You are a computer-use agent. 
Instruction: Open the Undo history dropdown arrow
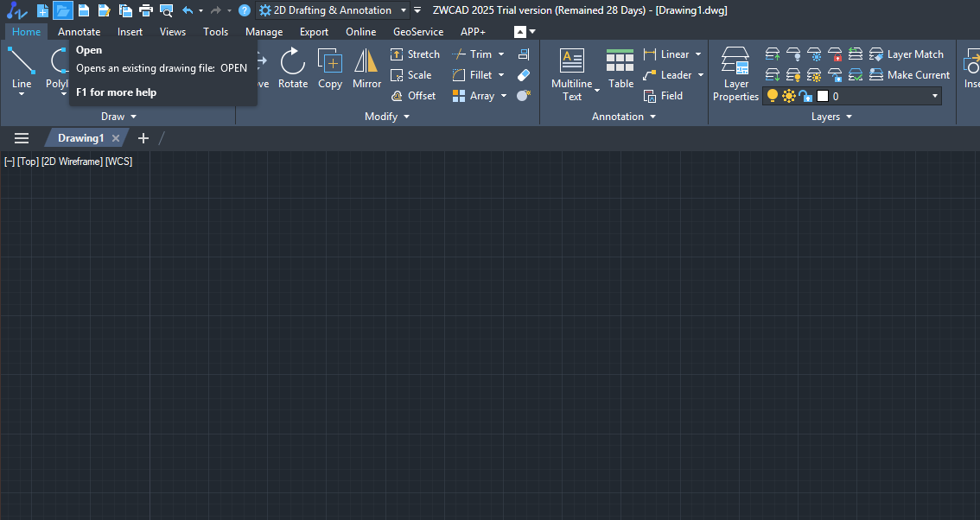point(200,10)
